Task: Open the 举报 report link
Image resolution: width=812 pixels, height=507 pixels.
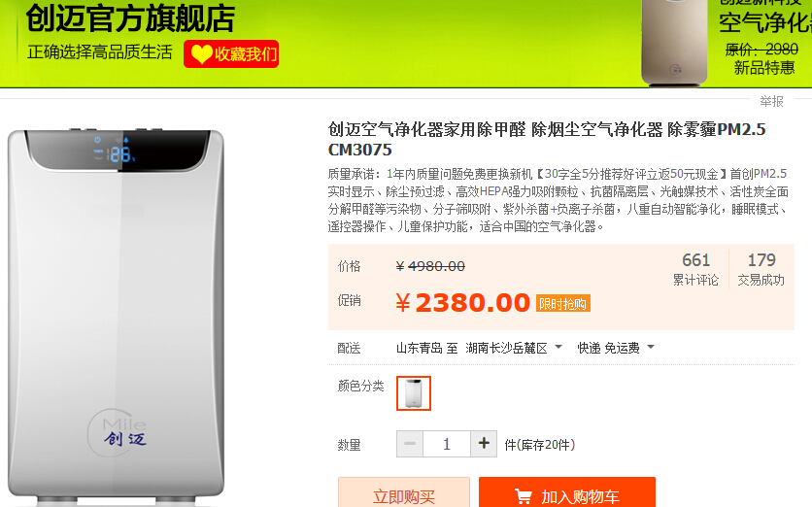Action: 771,101
